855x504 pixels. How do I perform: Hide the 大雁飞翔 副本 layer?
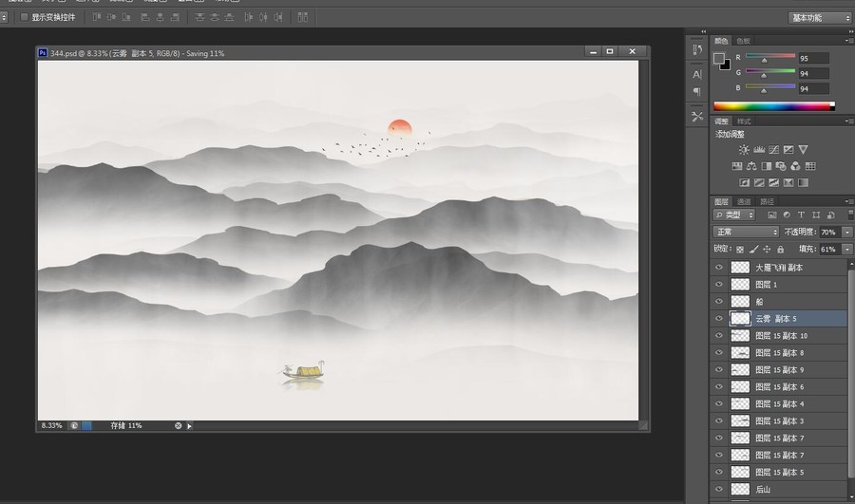click(x=719, y=268)
